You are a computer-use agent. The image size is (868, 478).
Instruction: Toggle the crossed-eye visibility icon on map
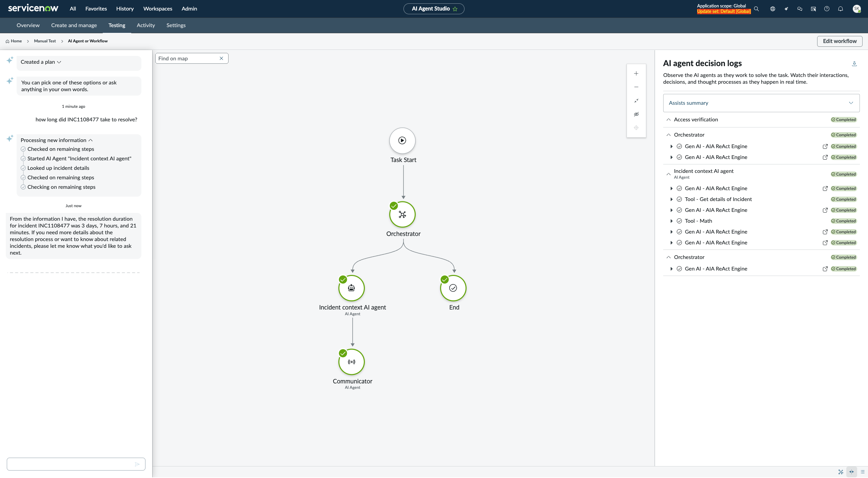pyautogui.click(x=636, y=114)
